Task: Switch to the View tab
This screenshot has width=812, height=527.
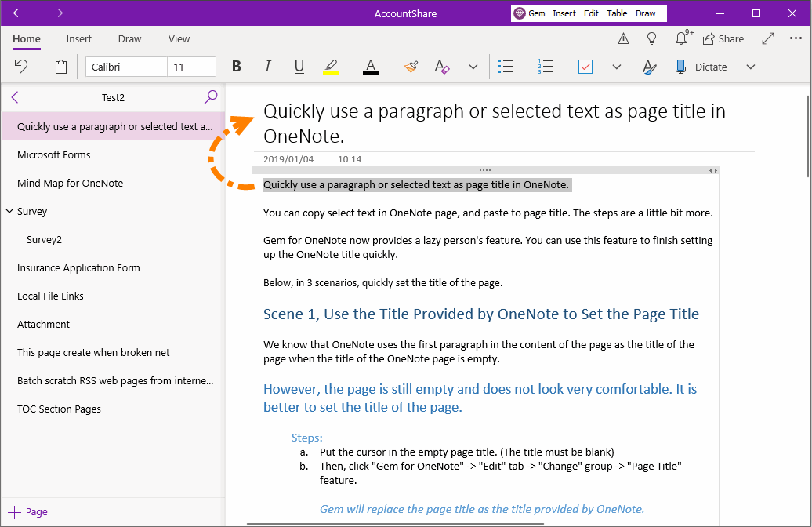Action: 179,39
